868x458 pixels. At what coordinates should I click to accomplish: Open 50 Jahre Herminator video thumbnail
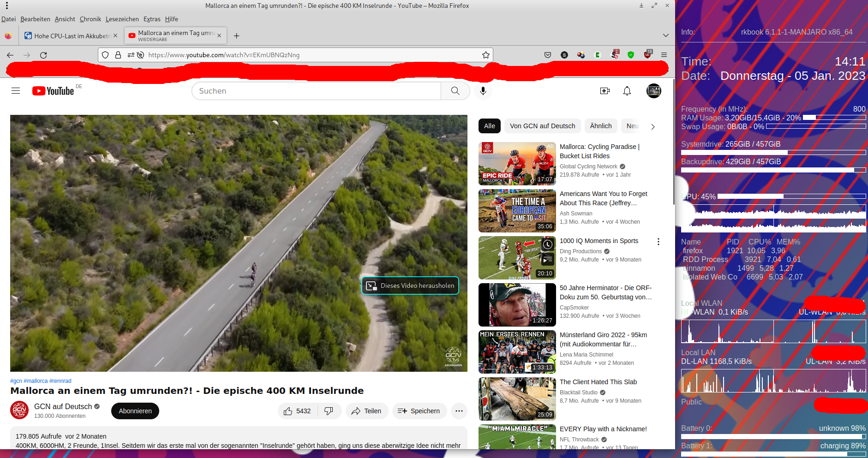pos(517,305)
